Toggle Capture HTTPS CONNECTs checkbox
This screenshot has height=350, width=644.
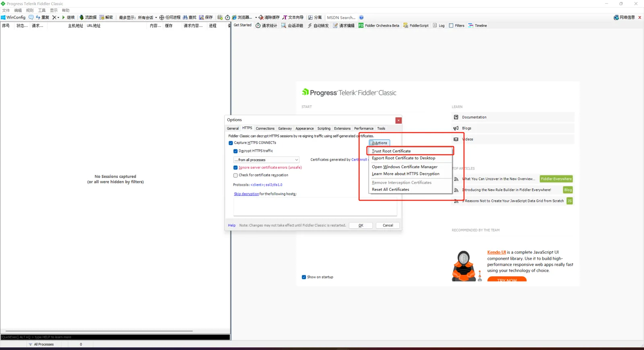tap(231, 143)
